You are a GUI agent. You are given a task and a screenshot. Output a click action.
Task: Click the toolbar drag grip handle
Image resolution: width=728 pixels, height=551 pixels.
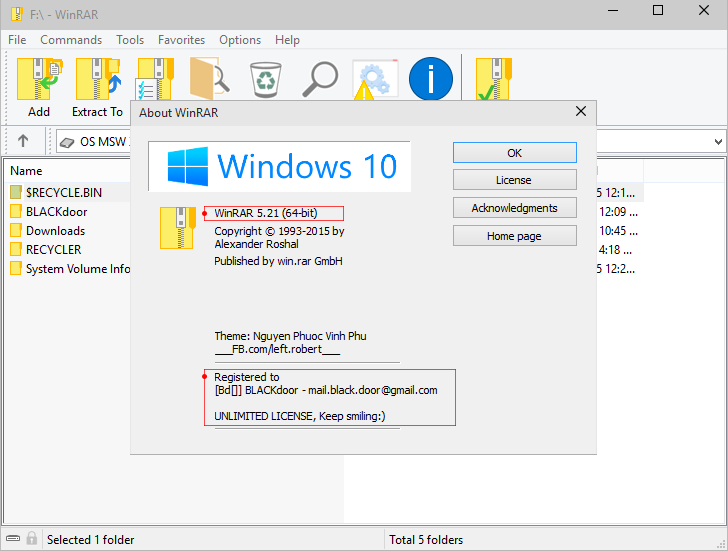point(6,87)
